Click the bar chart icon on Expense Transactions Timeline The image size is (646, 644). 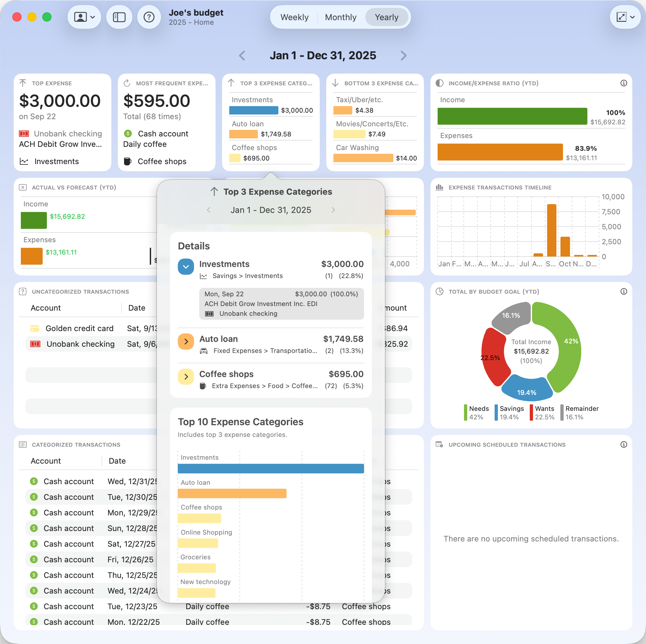click(440, 187)
